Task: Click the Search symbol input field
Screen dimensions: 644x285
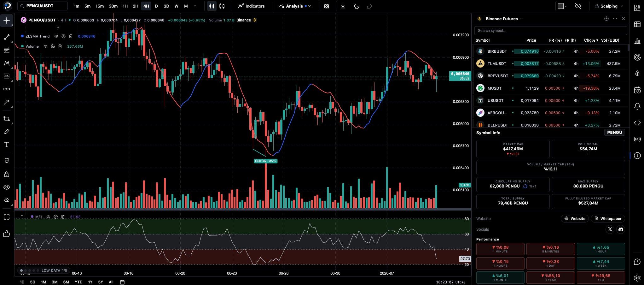Action: [550, 31]
